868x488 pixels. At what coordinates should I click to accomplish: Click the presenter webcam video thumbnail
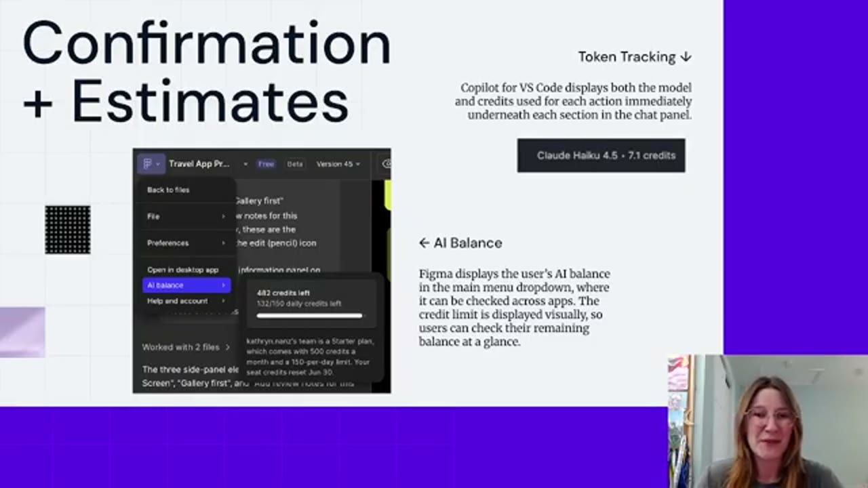tap(768, 421)
